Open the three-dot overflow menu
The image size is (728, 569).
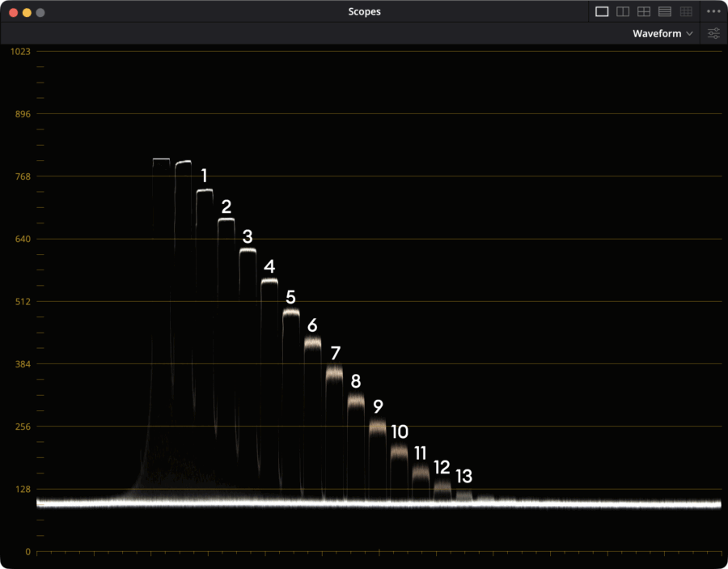tap(713, 11)
